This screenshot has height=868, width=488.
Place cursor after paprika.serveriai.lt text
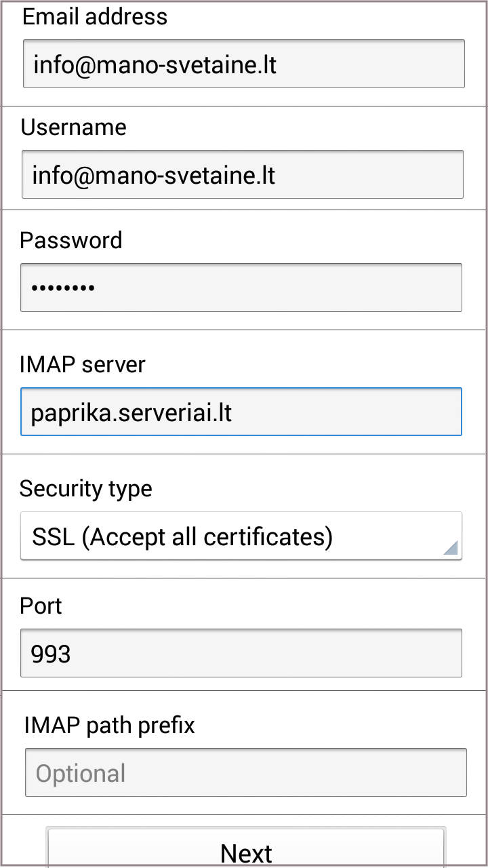click(235, 412)
